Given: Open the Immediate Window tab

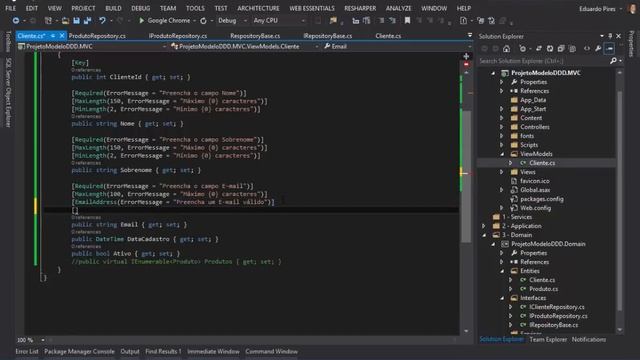Looking at the screenshot, I should pyautogui.click(x=213, y=351).
